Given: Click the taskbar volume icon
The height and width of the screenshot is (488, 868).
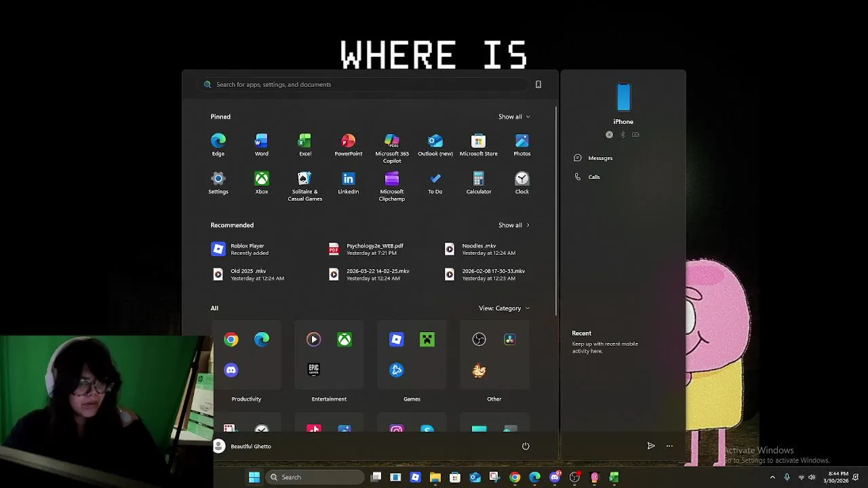Looking at the screenshot, I should click(812, 477).
